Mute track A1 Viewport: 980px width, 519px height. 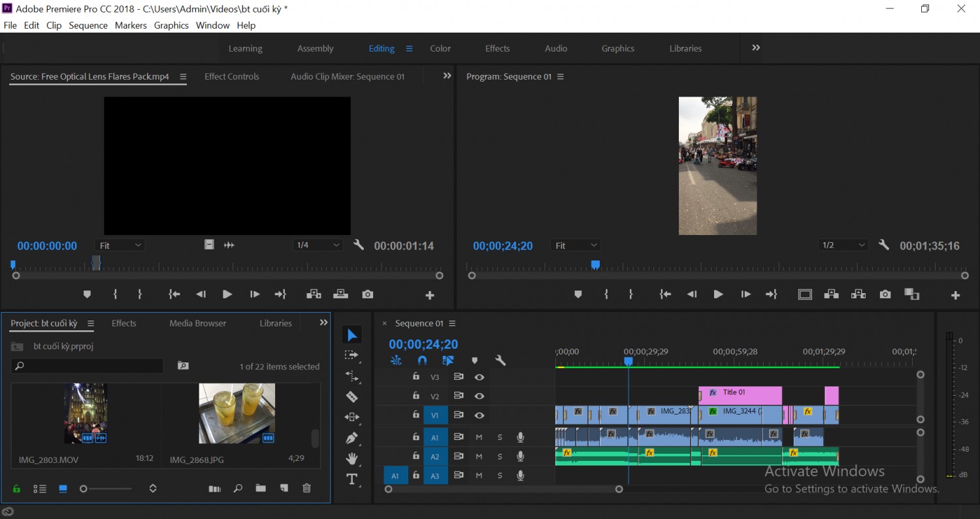(479, 437)
